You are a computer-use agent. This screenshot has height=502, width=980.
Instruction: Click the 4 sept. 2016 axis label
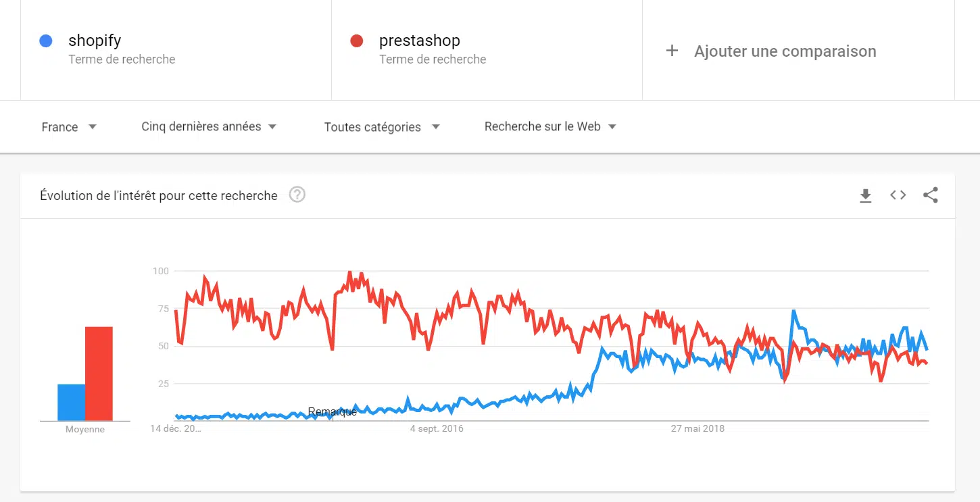tap(437, 428)
